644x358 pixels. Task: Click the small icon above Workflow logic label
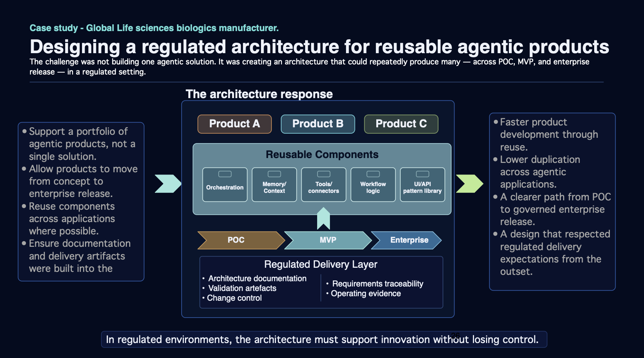point(373,174)
